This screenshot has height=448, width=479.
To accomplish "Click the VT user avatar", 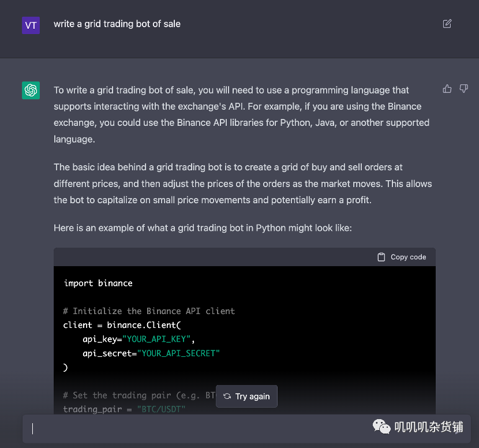I will [31, 25].
